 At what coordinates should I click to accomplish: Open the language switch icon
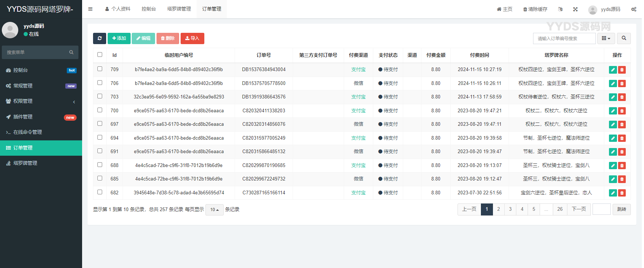560,9
